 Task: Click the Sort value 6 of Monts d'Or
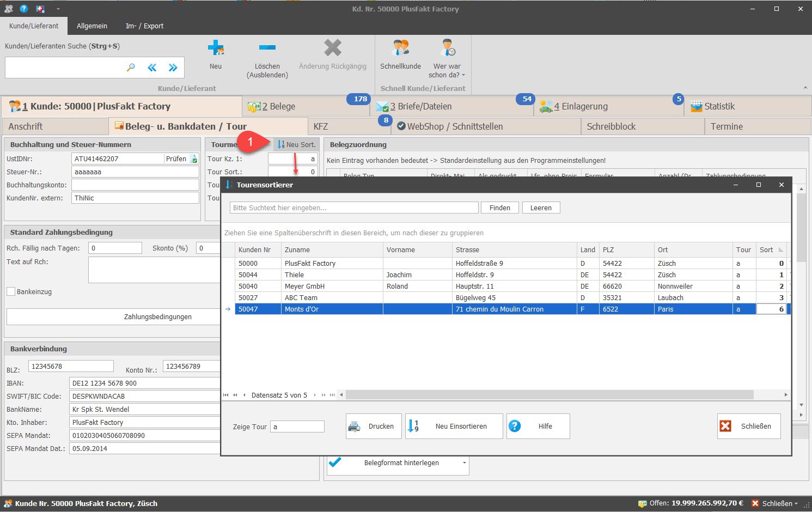[771, 309]
